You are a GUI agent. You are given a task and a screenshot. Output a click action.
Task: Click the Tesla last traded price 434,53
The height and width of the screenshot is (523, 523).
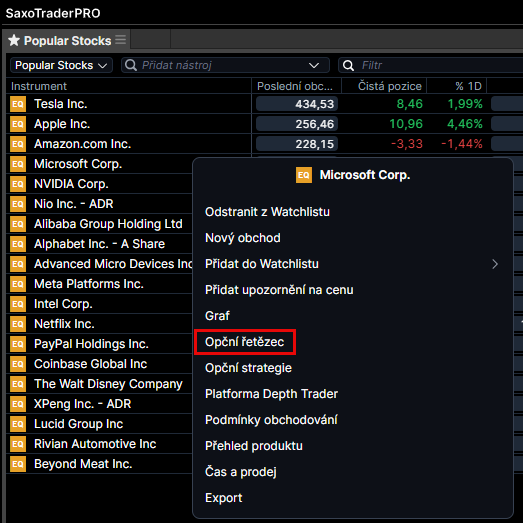pyautogui.click(x=297, y=104)
